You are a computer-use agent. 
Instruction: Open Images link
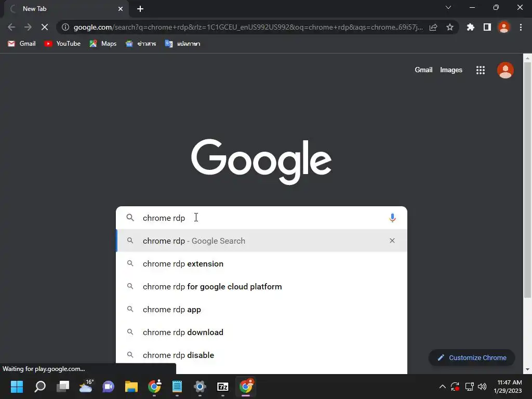(x=451, y=70)
